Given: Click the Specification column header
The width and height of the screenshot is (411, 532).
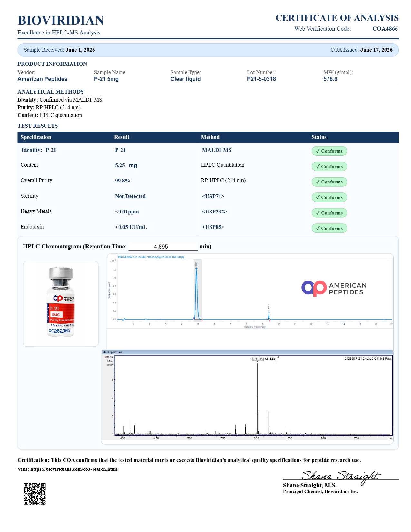Looking at the screenshot, I should click(x=36, y=137).
